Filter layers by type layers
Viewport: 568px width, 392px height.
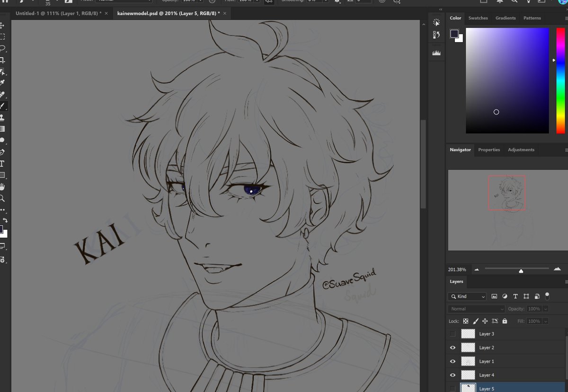[x=515, y=296]
